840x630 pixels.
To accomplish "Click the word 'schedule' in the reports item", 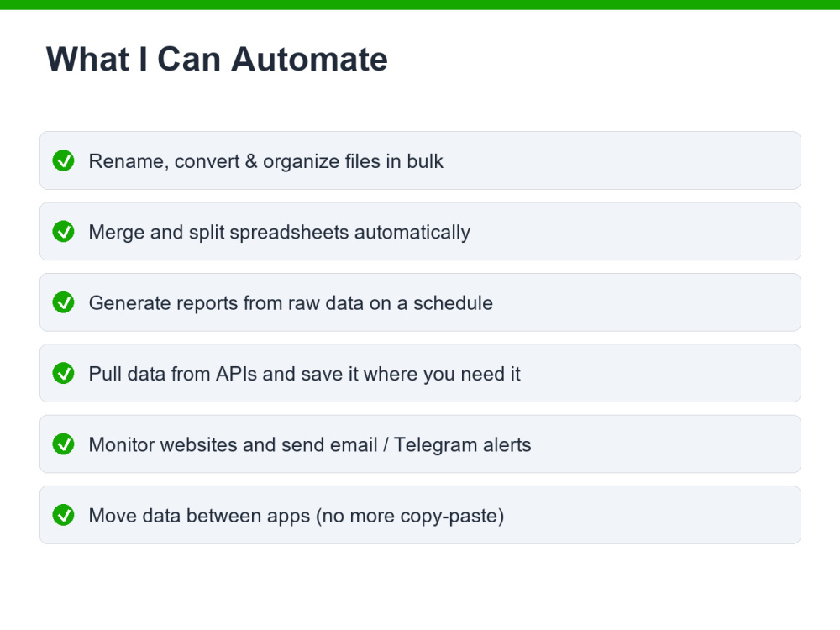I will (x=453, y=303).
